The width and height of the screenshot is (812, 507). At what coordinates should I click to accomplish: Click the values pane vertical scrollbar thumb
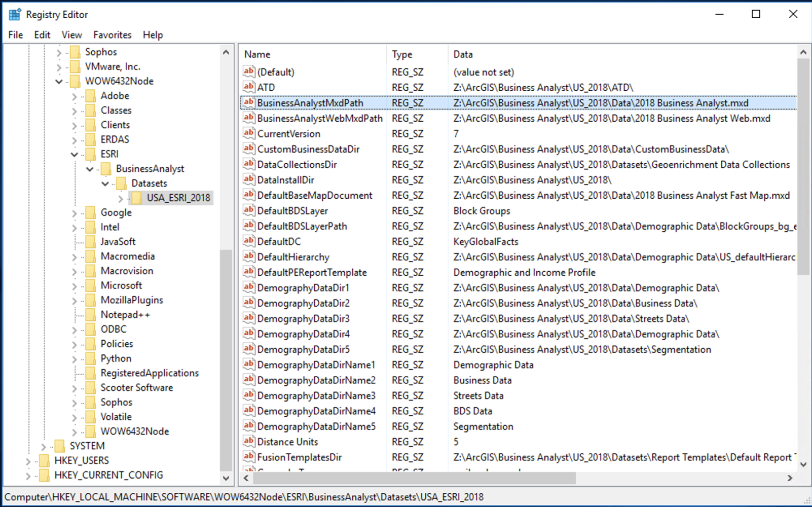(x=803, y=166)
